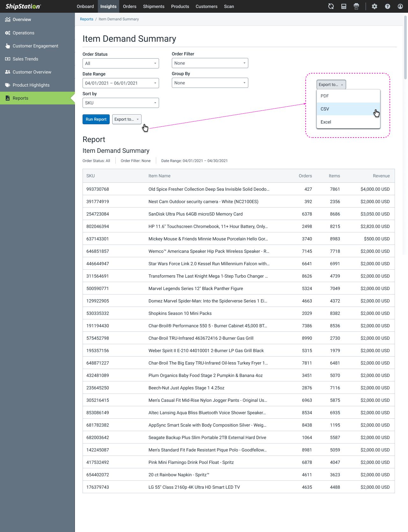The height and width of the screenshot is (532, 408).
Task: Select Overview in the sidebar
Action: (37, 19)
